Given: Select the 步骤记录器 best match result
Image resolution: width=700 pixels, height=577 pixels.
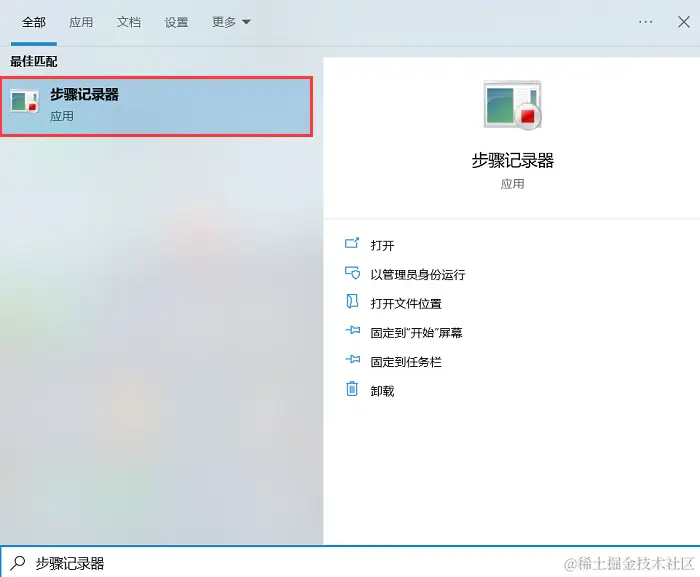Looking at the screenshot, I should coord(156,106).
